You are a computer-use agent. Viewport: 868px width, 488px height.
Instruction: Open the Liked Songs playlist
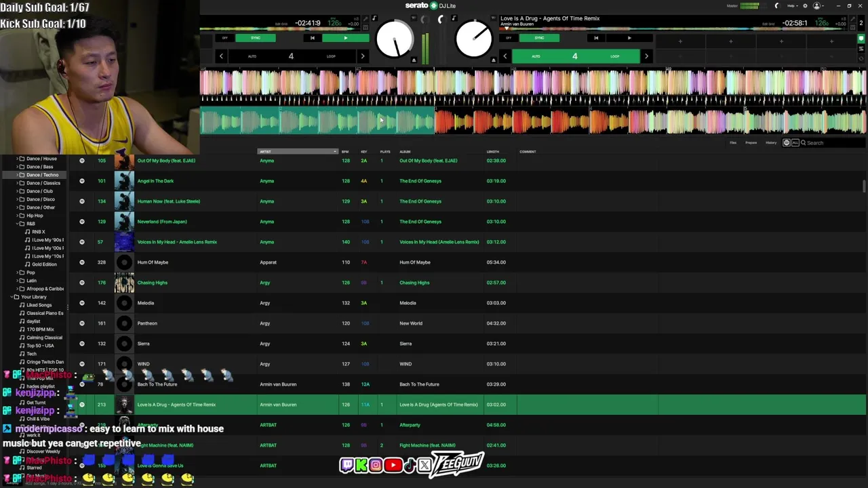[x=39, y=305]
